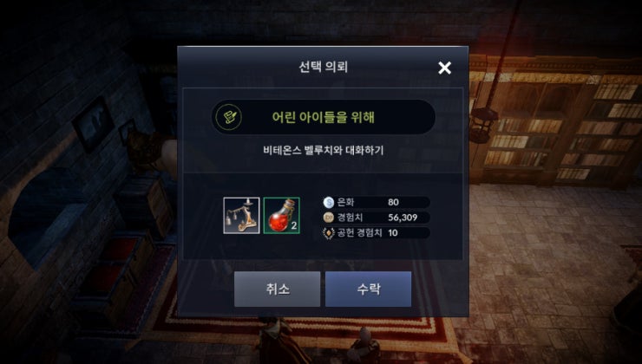The height and width of the screenshot is (364, 642).
Task: Click the 공헌 경험치 reward label
Action: pos(359,233)
